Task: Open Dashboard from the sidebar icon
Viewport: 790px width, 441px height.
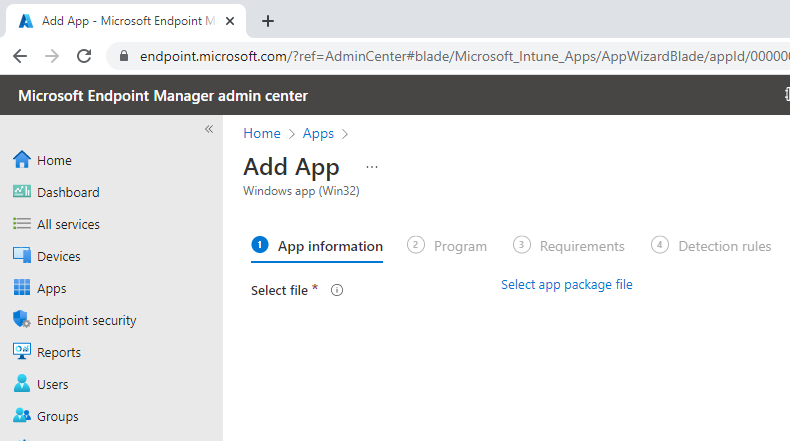Action: tap(21, 192)
